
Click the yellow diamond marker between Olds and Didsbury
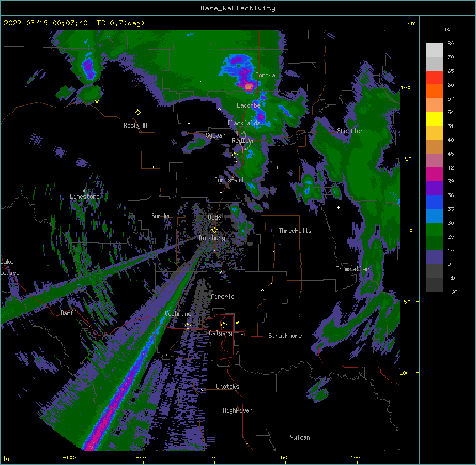pyautogui.click(x=214, y=230)
